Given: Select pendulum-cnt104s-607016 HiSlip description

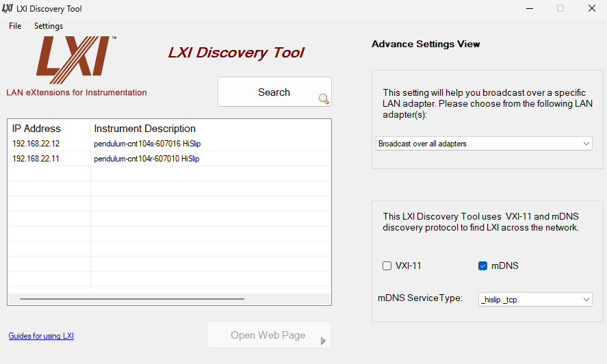Looking at the screenshot, I should click(x=147, y=144).
